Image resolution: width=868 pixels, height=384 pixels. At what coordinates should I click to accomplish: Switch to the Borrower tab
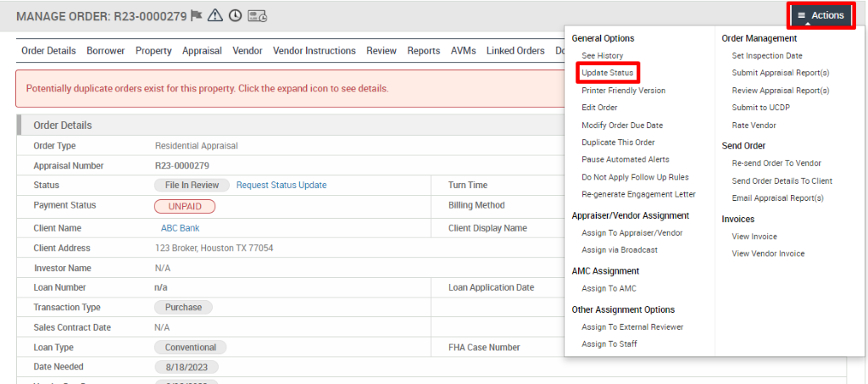pyautogui.click(x=106, y=51)
